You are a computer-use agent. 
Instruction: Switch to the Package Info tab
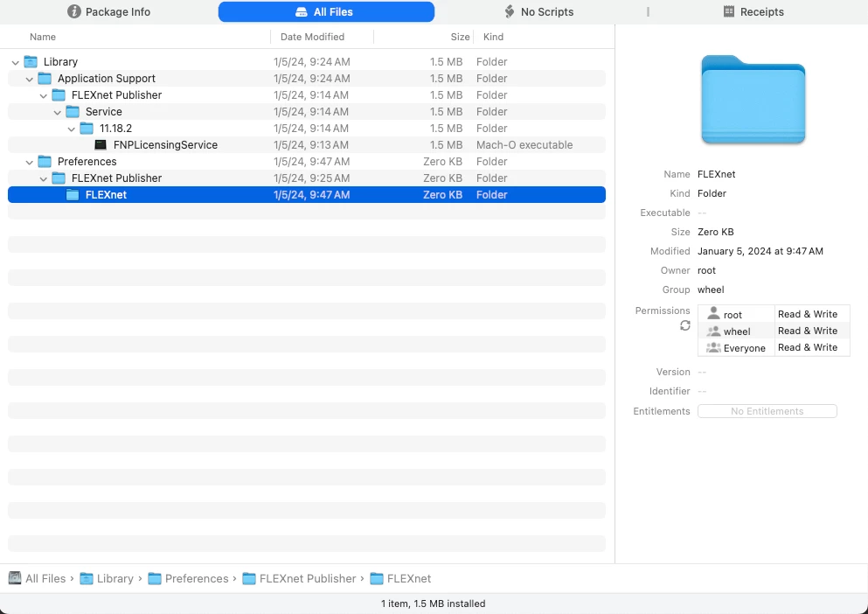click(108, 11)
